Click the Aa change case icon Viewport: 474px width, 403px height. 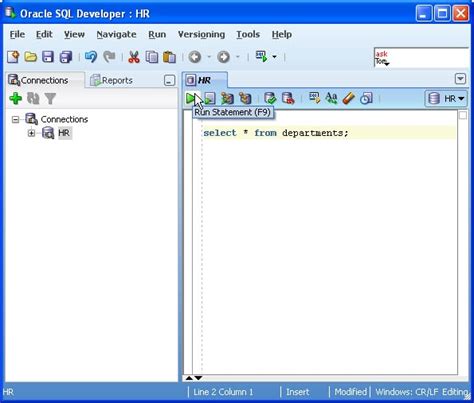331,98
